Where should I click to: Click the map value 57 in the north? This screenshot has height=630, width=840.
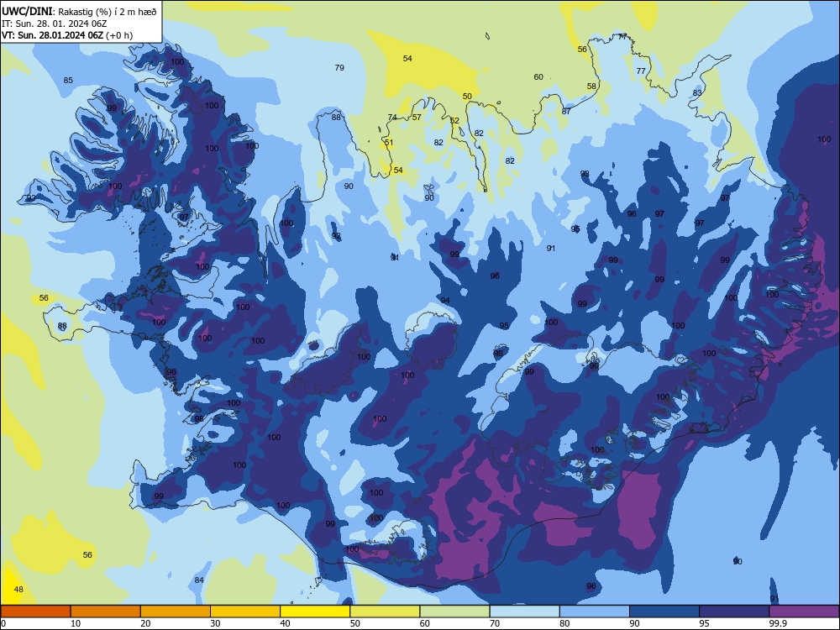[417, 117]
